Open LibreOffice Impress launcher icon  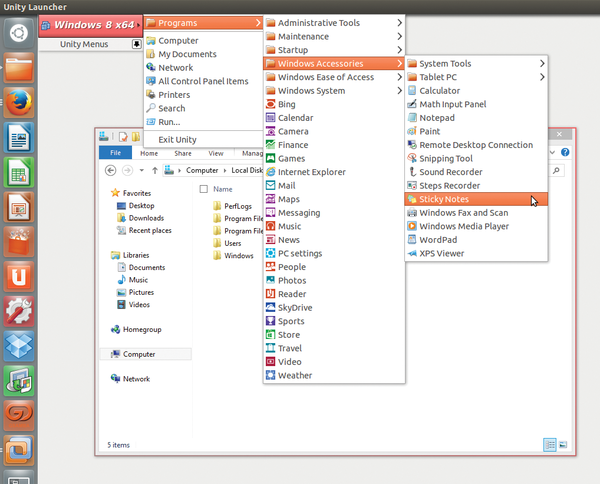[x=19, y=207]
